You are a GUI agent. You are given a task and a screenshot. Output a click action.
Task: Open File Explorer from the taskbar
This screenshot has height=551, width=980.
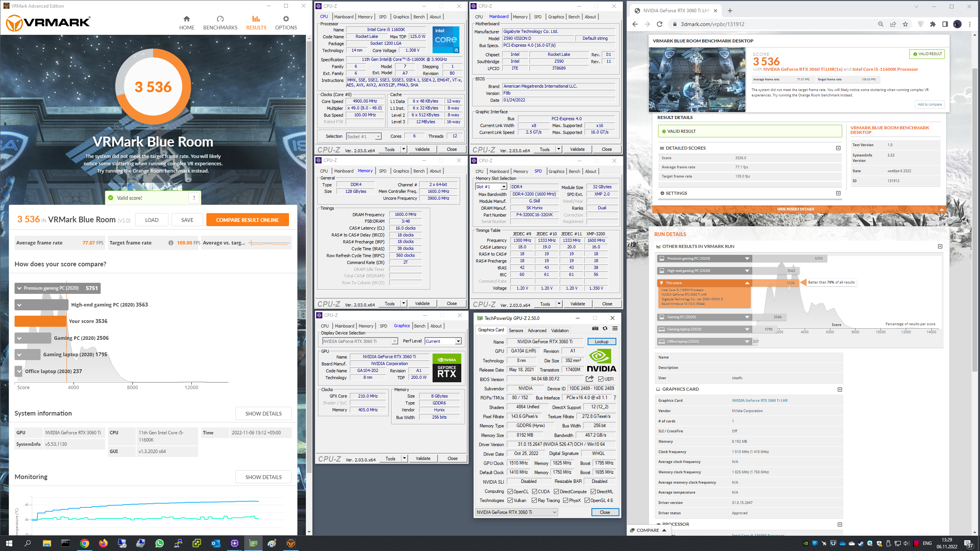pos(47,543)
